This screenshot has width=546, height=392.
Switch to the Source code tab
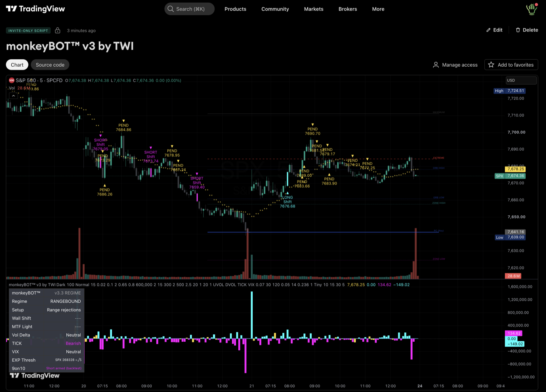[x=50, y=65]
